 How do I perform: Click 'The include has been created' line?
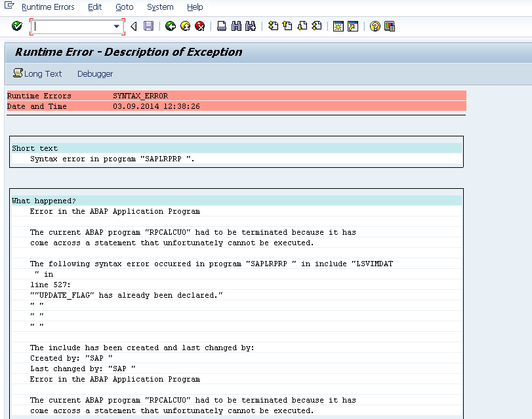(x=142, y=348)
